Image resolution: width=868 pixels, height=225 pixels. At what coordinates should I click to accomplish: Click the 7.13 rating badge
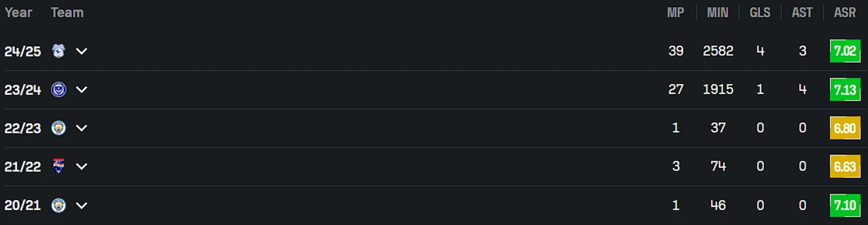pyautogui.click(x=845, y=90)
